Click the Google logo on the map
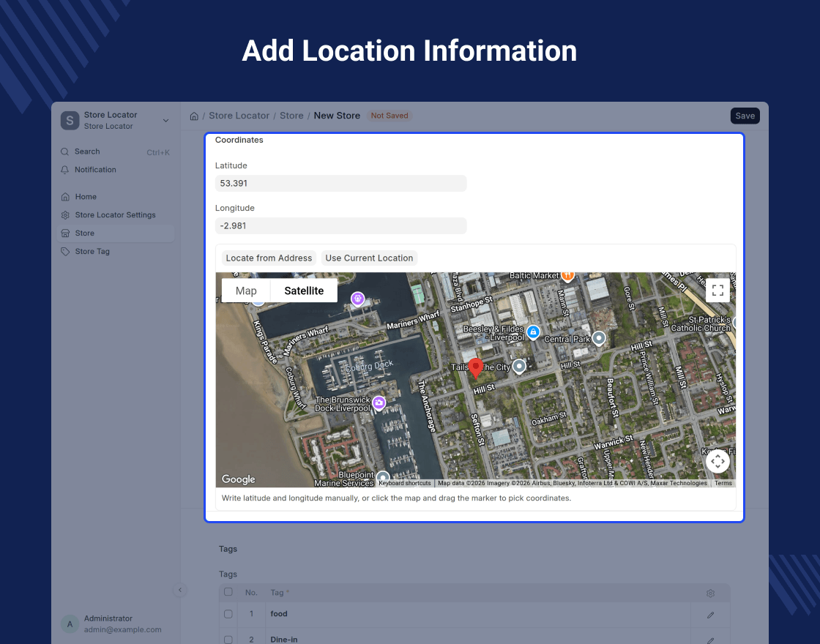The image size is (820, 644). (x=239, y=479)
